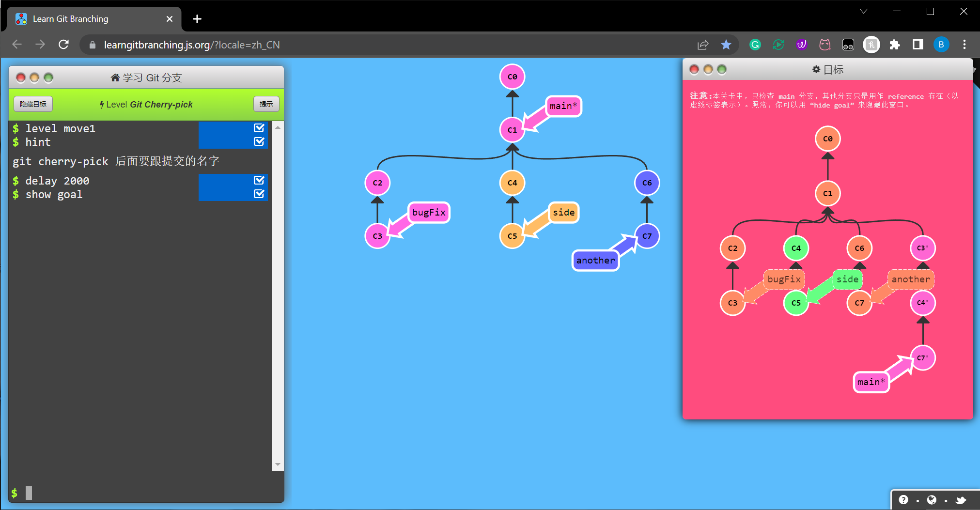Viewport: 980px width, 510px height.
Task: Click the home icon in the 学习 Git 分支 title bar
Action: 115,77
